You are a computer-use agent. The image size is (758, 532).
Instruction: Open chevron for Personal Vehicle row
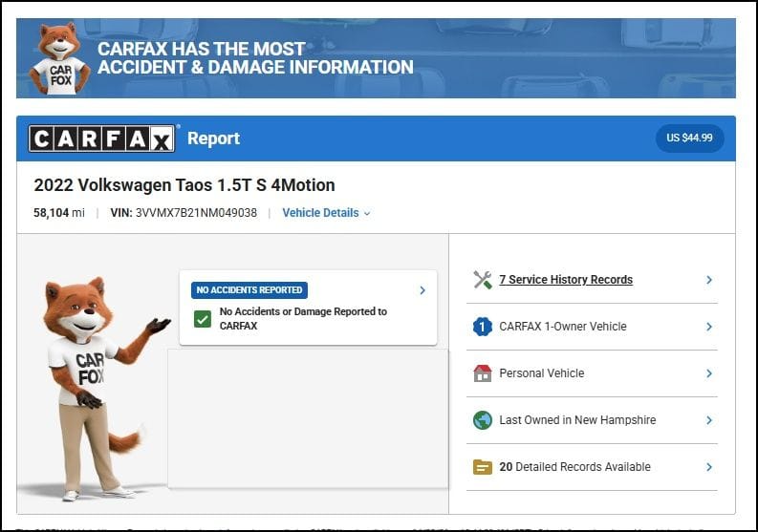pyautogui.click(x=709, y=373)
